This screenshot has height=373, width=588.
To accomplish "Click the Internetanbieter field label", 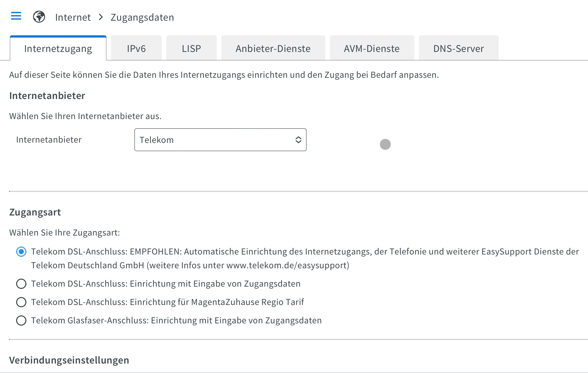I will click(49, 139).
